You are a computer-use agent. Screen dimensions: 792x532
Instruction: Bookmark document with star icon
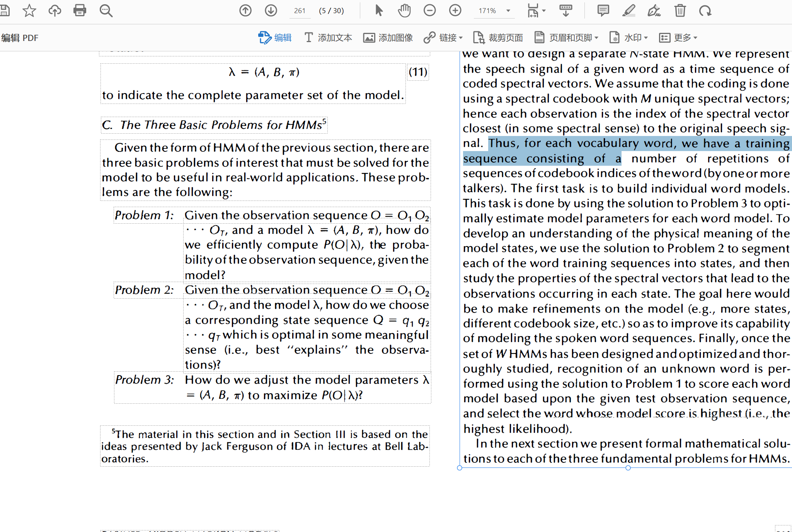29,10
